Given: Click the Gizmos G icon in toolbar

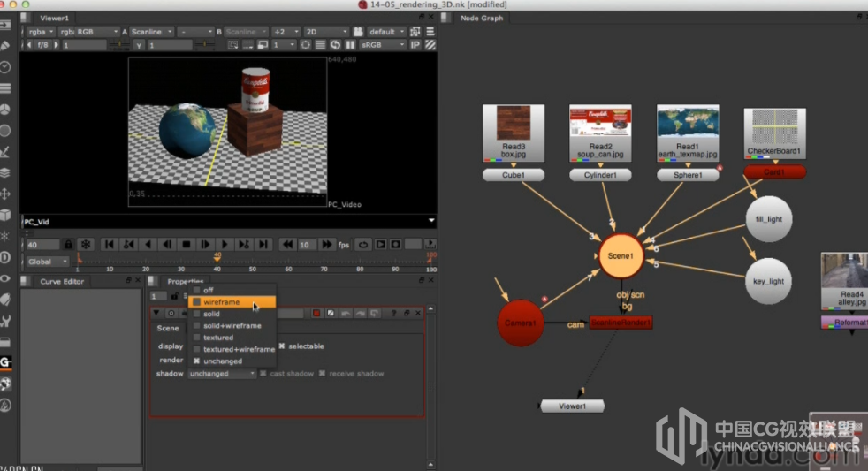Looking at the screenshot, I should click(5, 362).
